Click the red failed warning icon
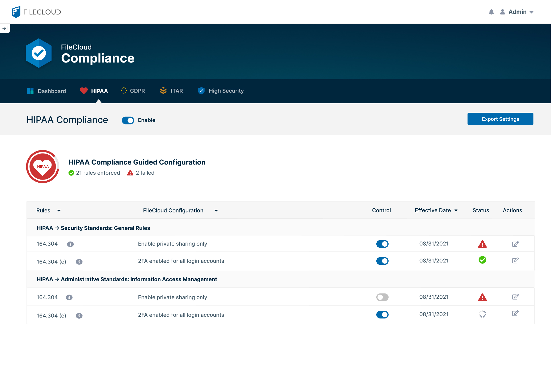Screen dimensions: 551x392 coord(130,173)
